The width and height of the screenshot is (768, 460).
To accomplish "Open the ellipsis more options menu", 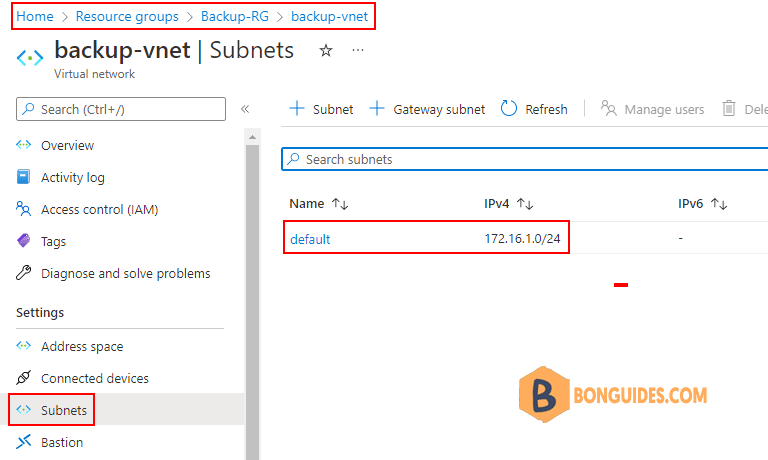I will [x=358, y=50].
